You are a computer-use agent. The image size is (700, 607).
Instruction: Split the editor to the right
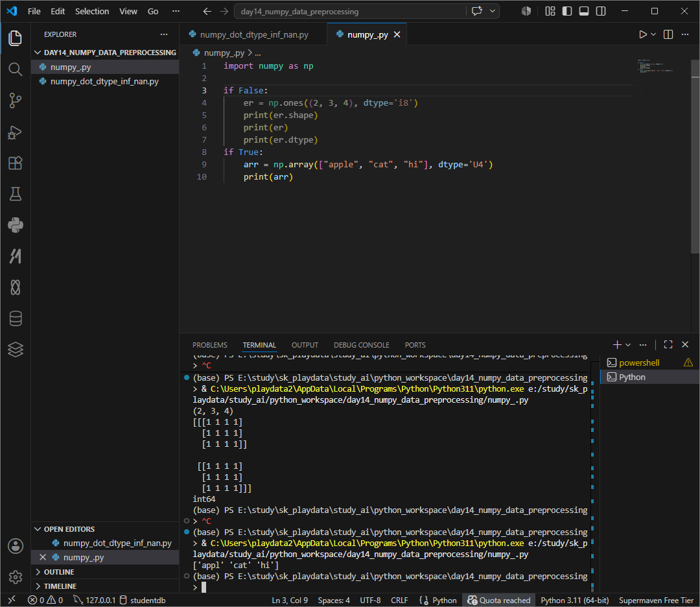tap(668, 34)
